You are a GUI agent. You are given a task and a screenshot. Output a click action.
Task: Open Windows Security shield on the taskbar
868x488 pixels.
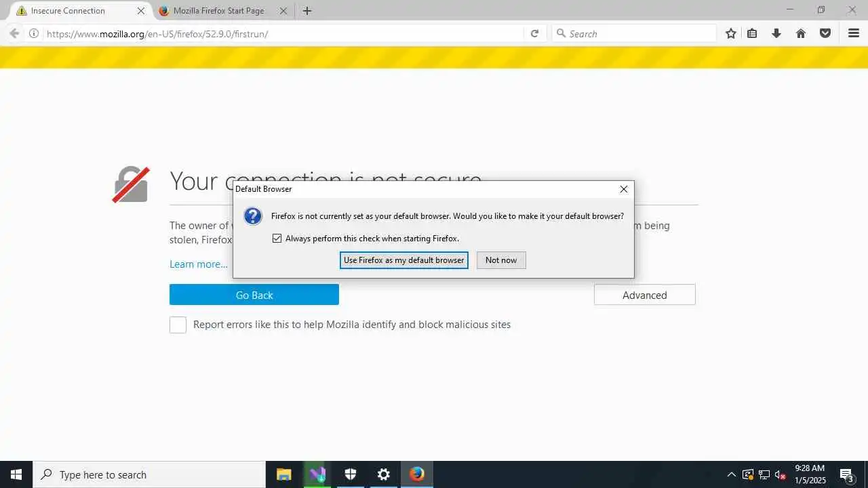(350, 474)
